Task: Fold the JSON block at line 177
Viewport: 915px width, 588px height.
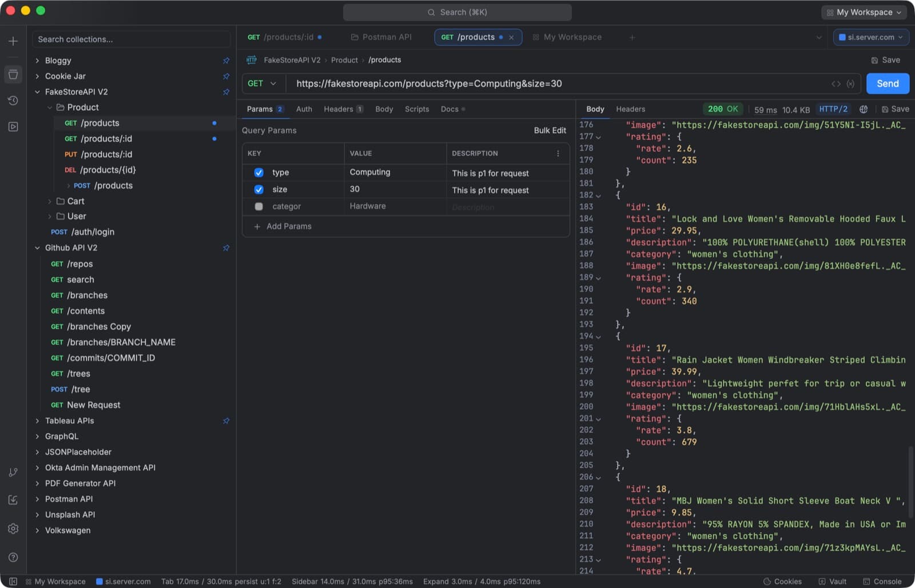Action: click(x=599, y=137)
